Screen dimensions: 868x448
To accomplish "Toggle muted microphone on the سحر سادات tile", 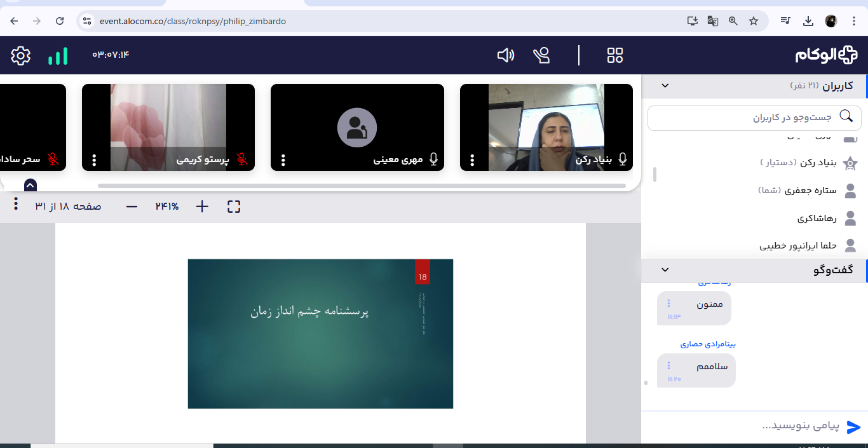I will click(53, 159).
